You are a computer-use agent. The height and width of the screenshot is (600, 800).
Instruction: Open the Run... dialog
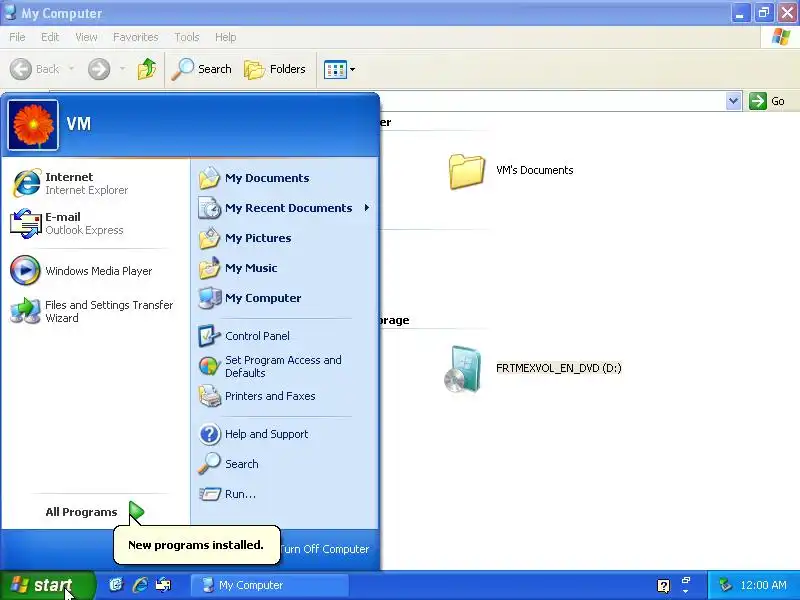284,494
